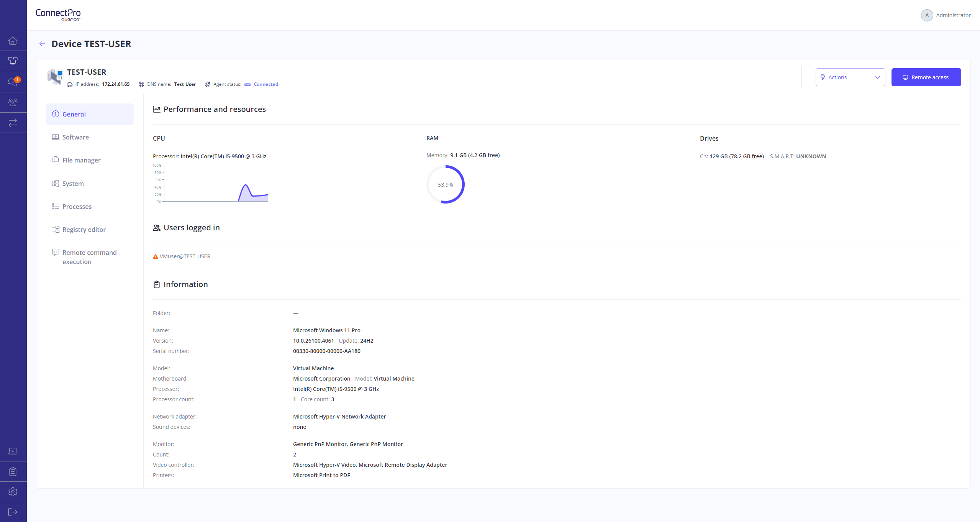Open the clipboard logs icon in sidebar
Screen dimensions: 980x522
coord(13,471)
